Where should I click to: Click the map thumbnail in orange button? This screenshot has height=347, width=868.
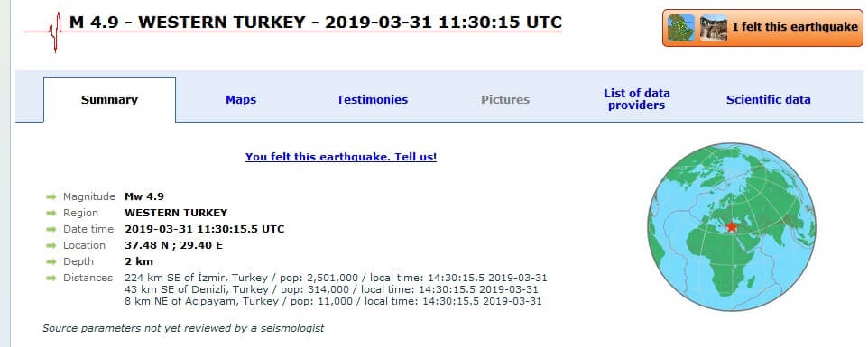click(x=681, y=28)
